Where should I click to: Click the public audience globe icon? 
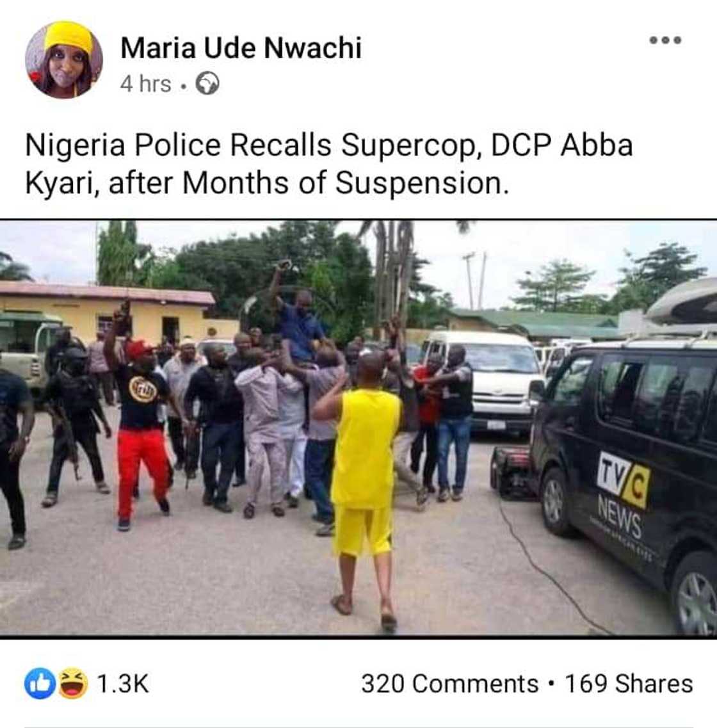pos(207,84)
